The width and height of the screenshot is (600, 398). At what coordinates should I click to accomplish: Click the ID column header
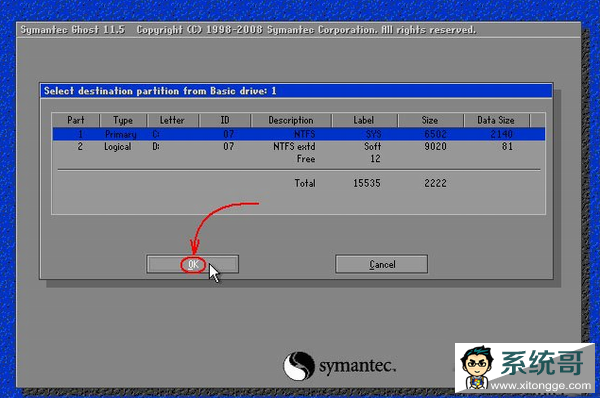[x=225, y=120]
